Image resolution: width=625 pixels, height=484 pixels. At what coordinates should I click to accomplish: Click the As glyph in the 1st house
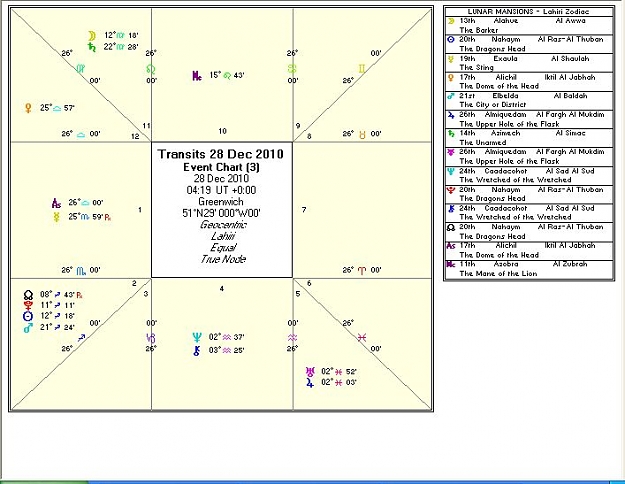56,203
